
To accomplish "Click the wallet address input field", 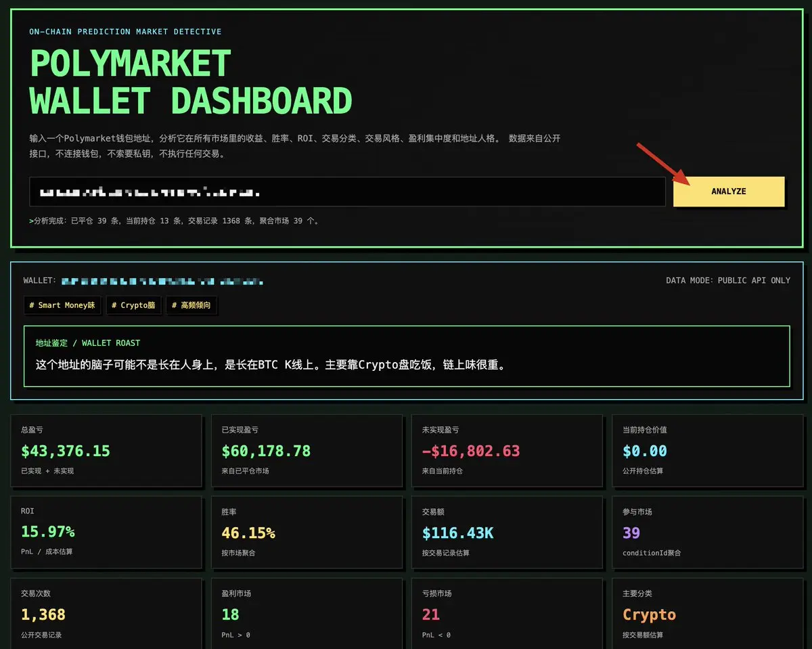I will (x=347, y=192).
